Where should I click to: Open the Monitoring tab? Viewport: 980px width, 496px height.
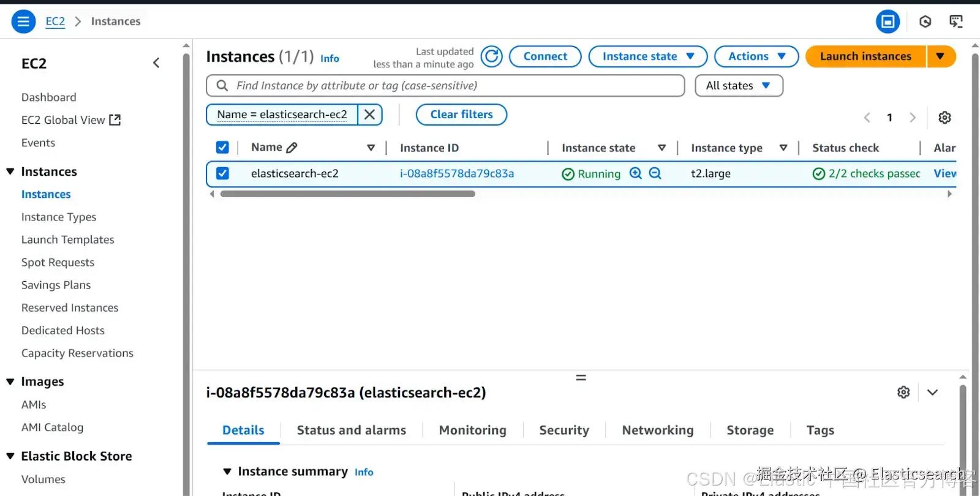pos(473,430)
